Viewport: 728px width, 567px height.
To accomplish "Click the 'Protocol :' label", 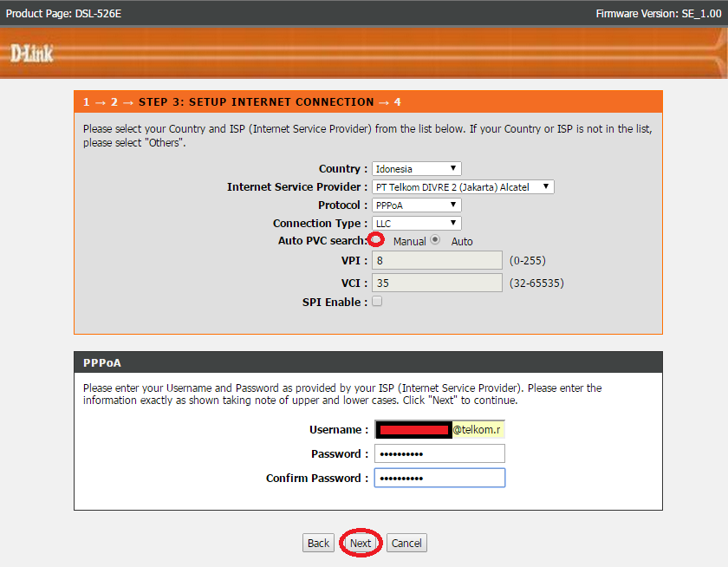I will point(342,205).
